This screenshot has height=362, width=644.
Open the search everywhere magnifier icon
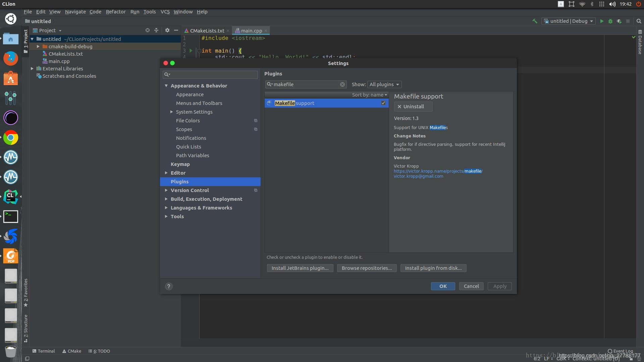(x=639, y=21)
